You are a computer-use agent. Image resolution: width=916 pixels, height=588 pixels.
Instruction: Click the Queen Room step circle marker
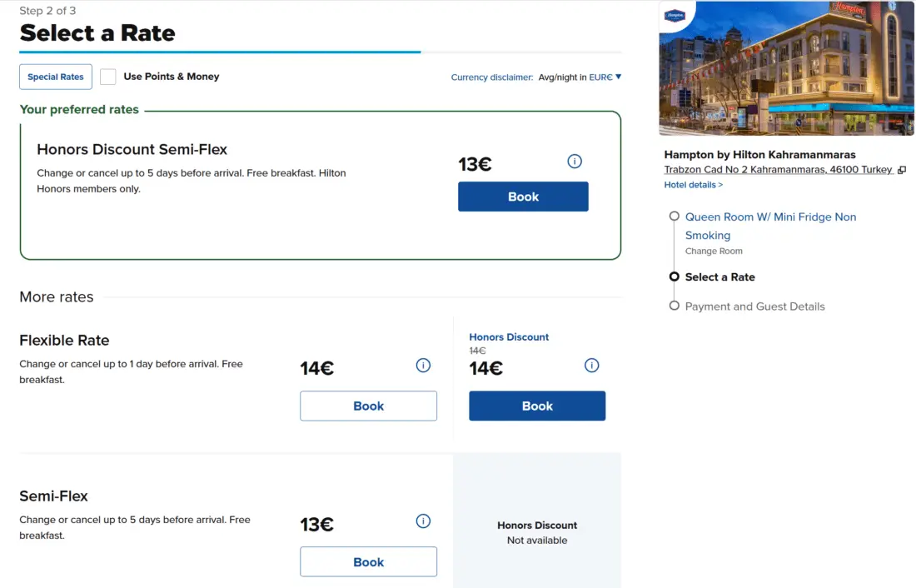pos(675,217)
